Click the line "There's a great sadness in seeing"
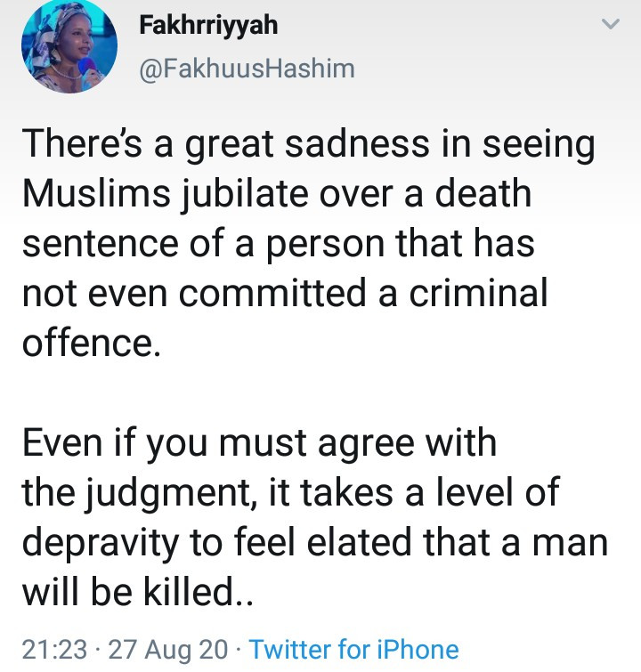The width and height of the screenshot is (641, 672). (x=307, y=144)
